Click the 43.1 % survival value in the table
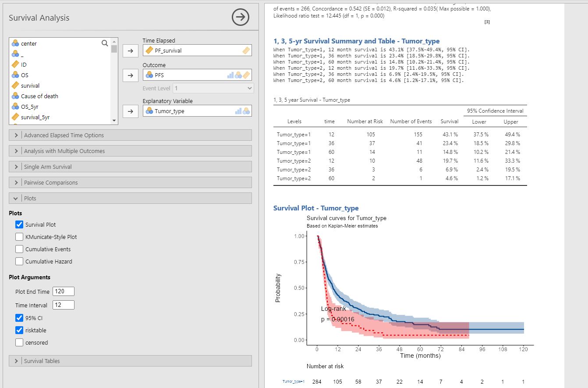 click(x=450, y=135)
